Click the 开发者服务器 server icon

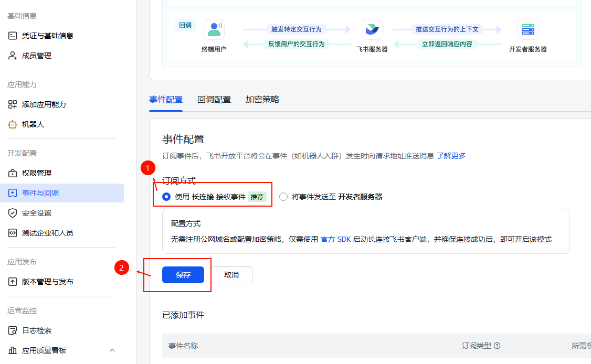pos(527,29)
